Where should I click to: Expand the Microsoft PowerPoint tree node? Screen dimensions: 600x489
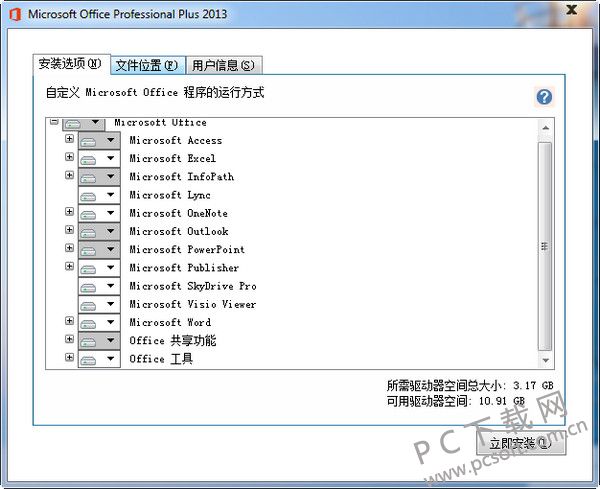pos(70,248)
